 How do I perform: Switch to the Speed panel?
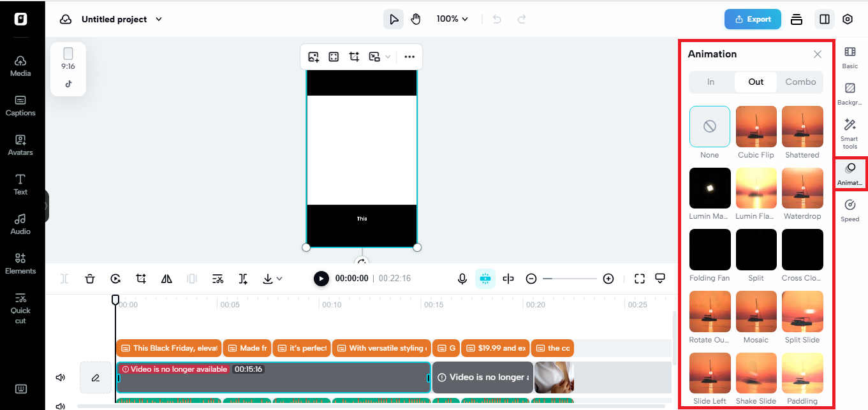click(850, 210)
